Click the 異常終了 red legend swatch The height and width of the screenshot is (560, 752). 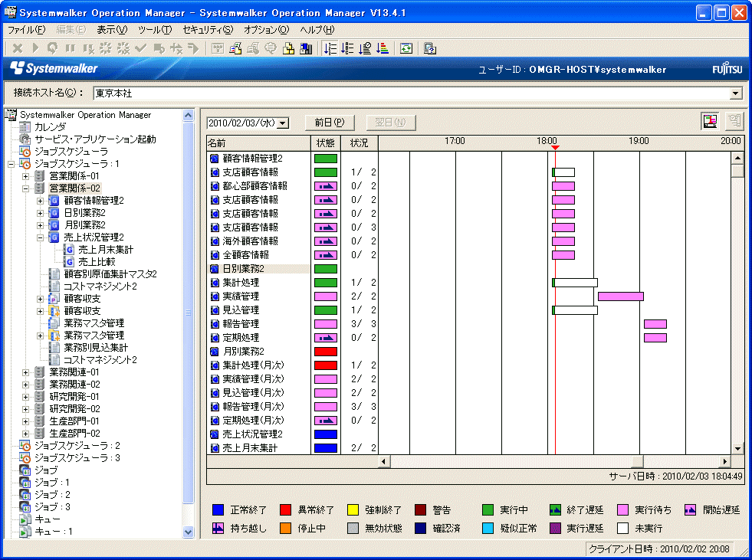pos(285,509)
